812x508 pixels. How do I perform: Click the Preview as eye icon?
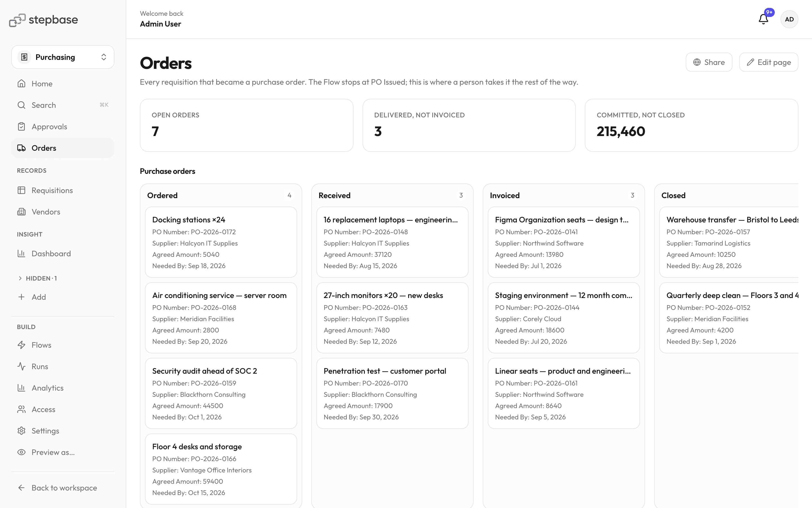(x=21, y=452)
